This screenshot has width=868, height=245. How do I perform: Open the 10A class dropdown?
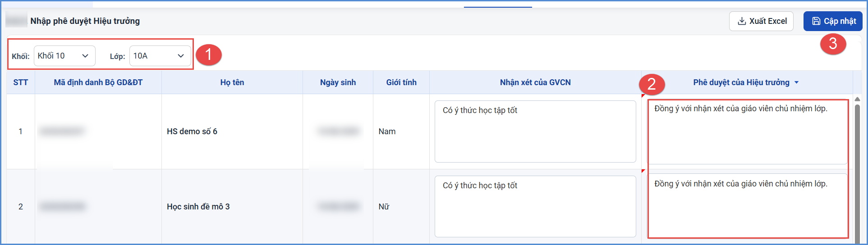pyautogui.click(x=160, y=56)
